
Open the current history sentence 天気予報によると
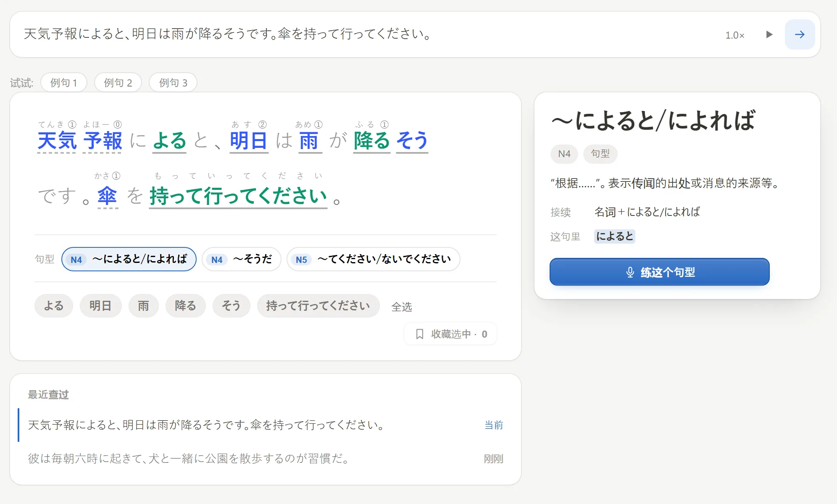266,425
